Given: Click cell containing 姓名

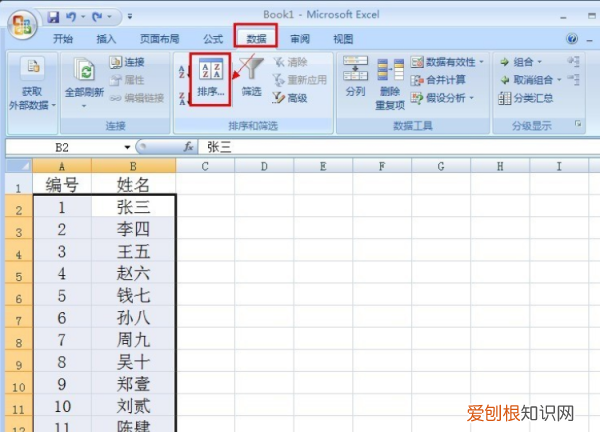Looking at the screenshot, I should pos(133,184).
